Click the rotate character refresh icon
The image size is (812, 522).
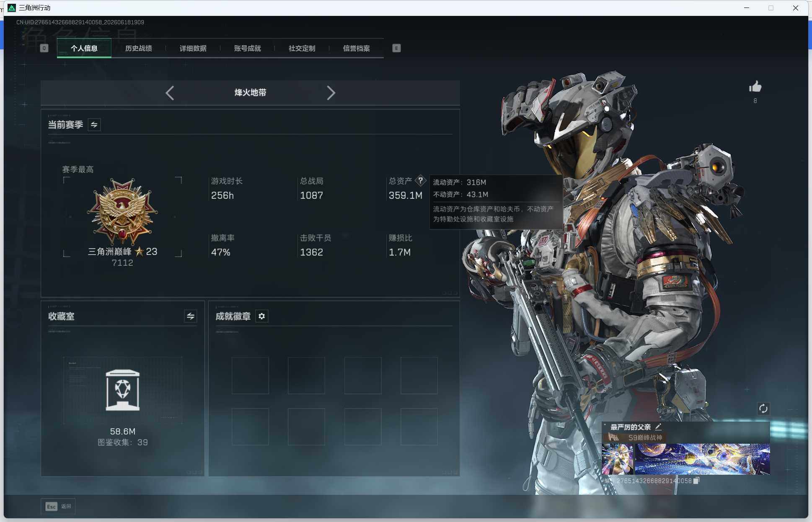[x=763, y=409]
